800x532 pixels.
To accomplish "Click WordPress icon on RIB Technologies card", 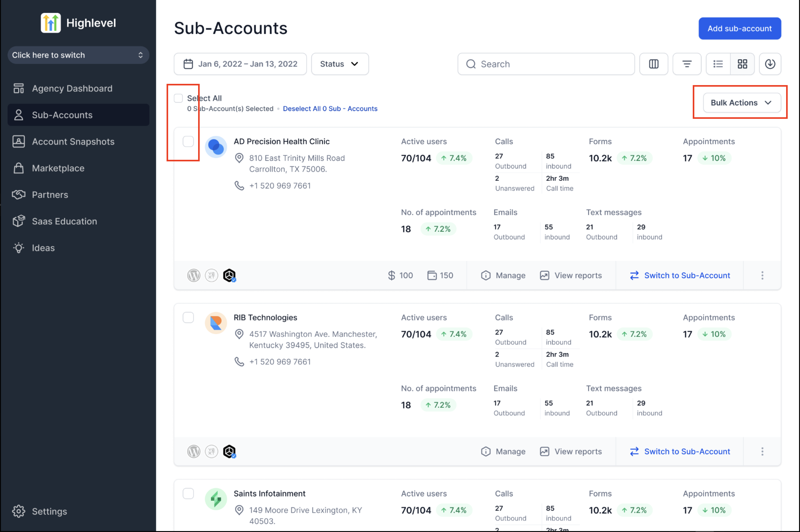I will (x=194, y=451).
